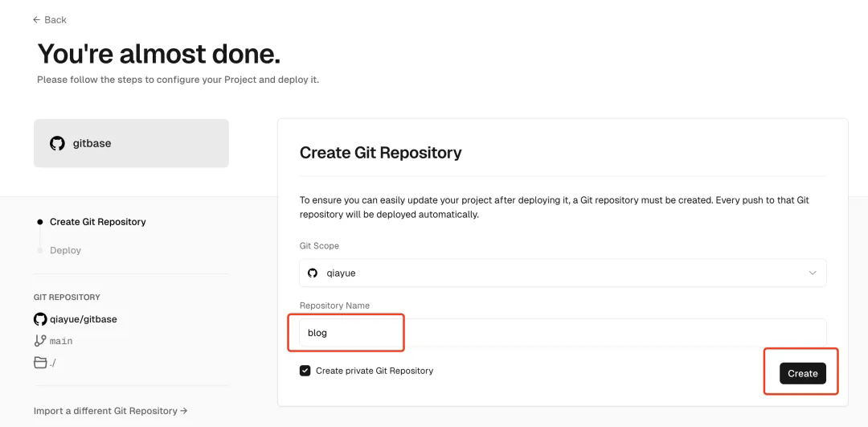Click the Create Git Repository step bullet
Screen dimensions: 868x427
[39, 222]
